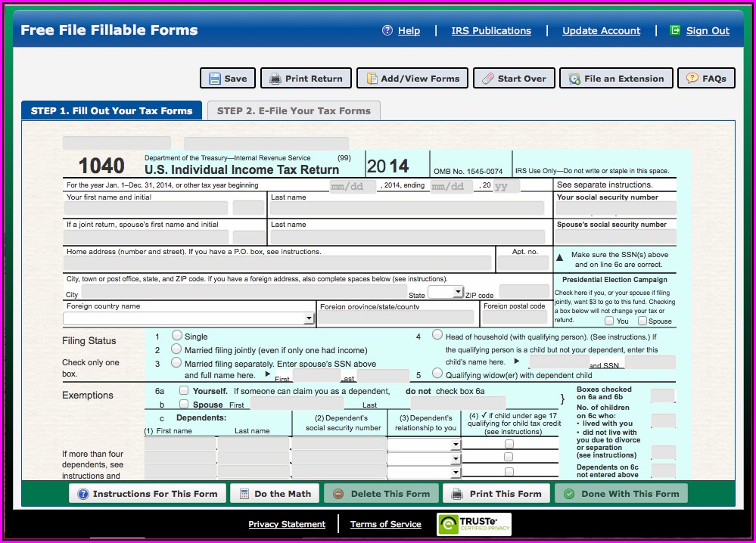The image size is (756, 543).
Task: Click the calculator icon on Do the Math
Action: (x=244, y=494)
